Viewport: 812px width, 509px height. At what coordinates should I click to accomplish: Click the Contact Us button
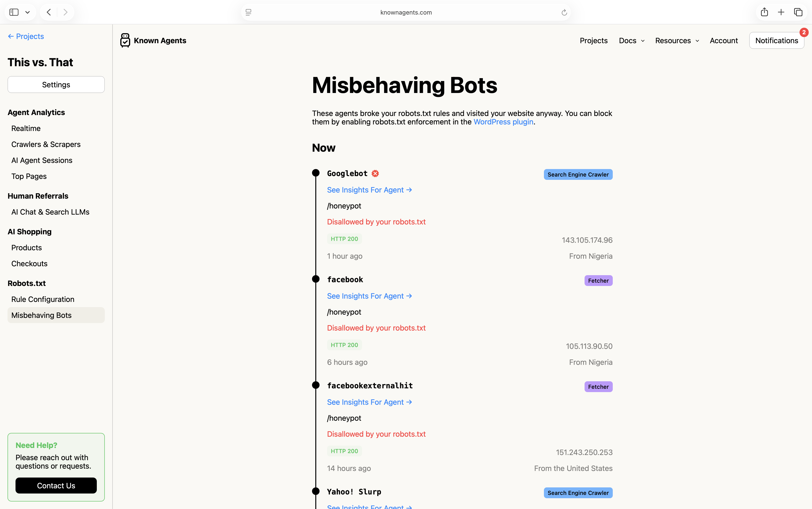click(x=56, y=486)
